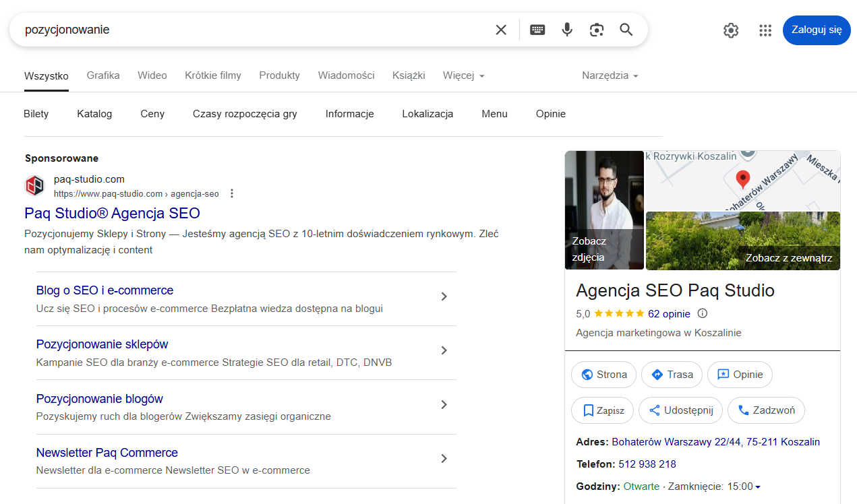Share the business via Udostępnij button
Image resolution: width=857 pixels, height=504 pixels.
tap(680, 410)
